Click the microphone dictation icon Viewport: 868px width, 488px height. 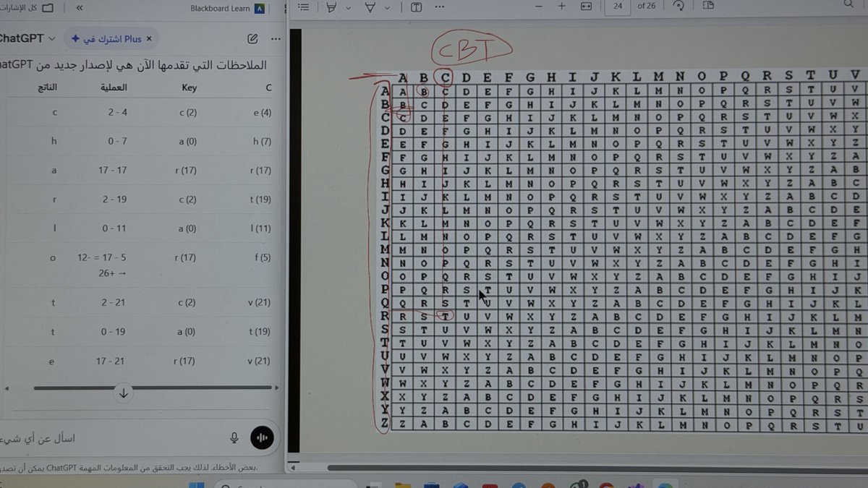(x=234, y=438)
